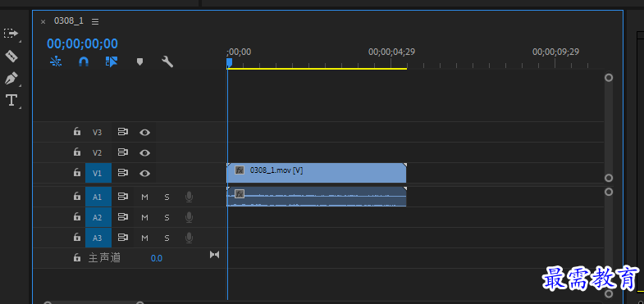Image resolution: width=644 pixels, height=304 pixels.
Task: Mute track A3
Action: point(144,238)
